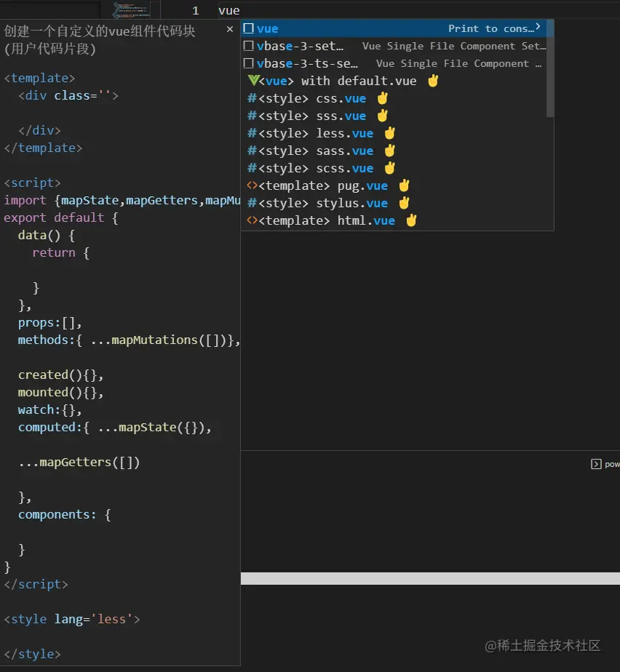Click hand emoji after default.vue

433,81
